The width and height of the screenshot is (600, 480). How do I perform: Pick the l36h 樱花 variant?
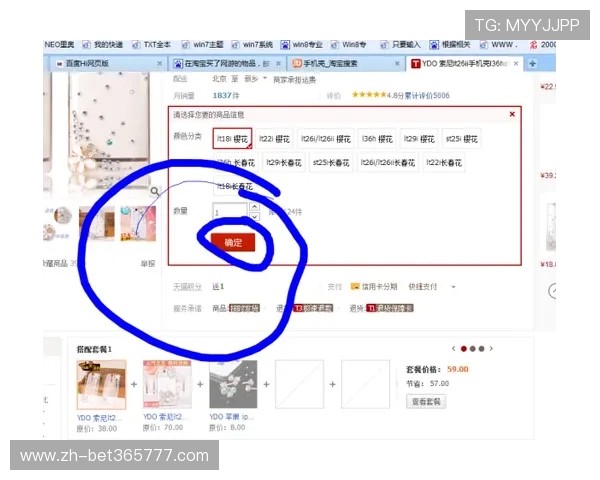click(377, 139)
